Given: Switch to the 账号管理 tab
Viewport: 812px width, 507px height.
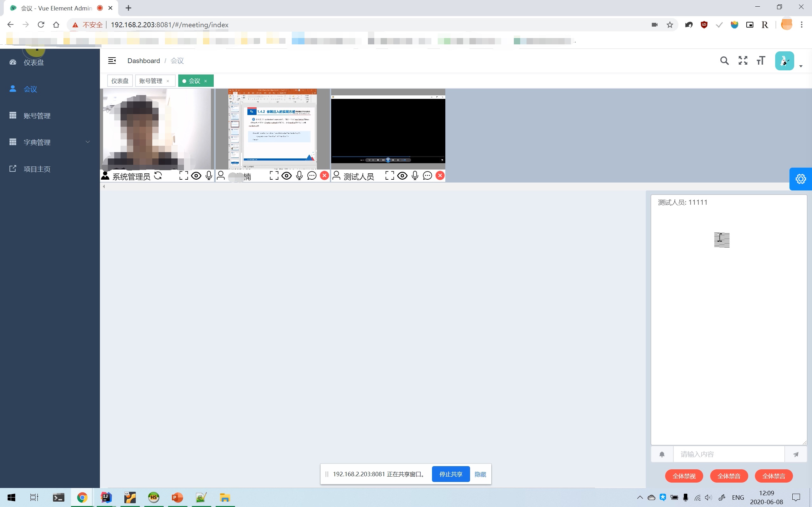Looking at the screenshot, I should [151, 81].
